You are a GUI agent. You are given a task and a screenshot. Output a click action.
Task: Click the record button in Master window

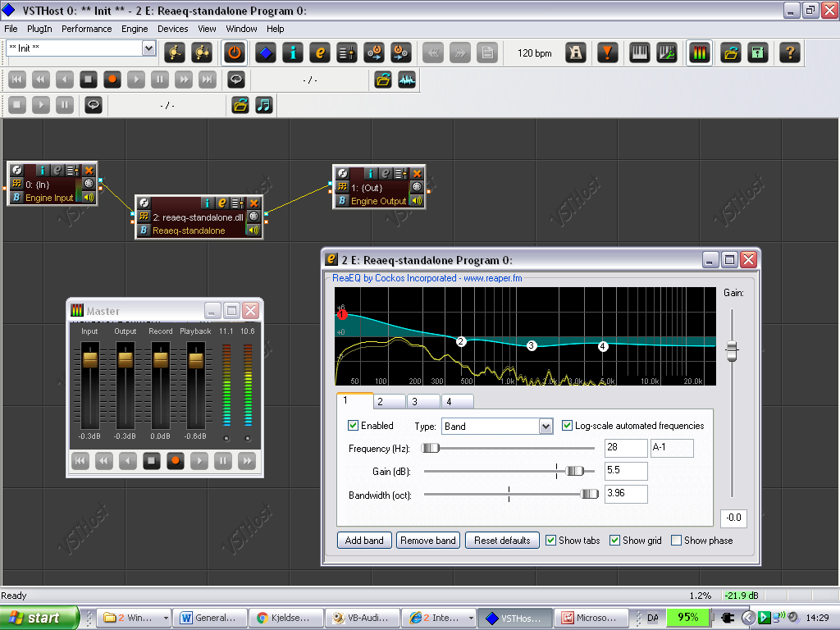(176, 461)
